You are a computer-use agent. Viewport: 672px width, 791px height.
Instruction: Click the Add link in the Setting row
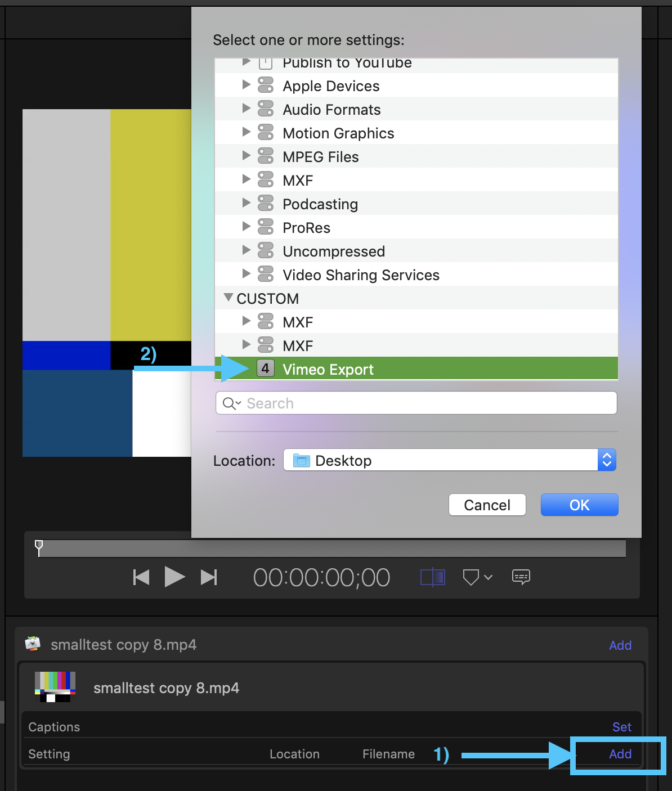click(x=619, y=754)
